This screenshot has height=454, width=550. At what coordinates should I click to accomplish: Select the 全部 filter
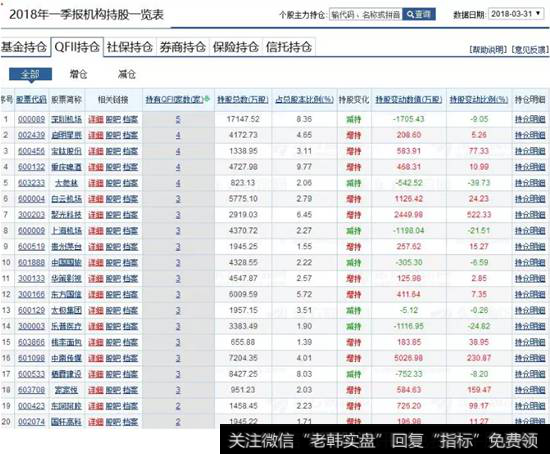[31, 74]
